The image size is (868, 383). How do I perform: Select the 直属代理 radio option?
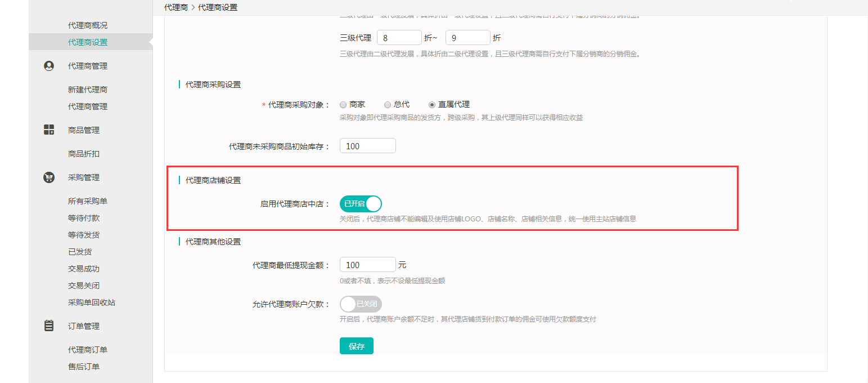pos(432,105)
